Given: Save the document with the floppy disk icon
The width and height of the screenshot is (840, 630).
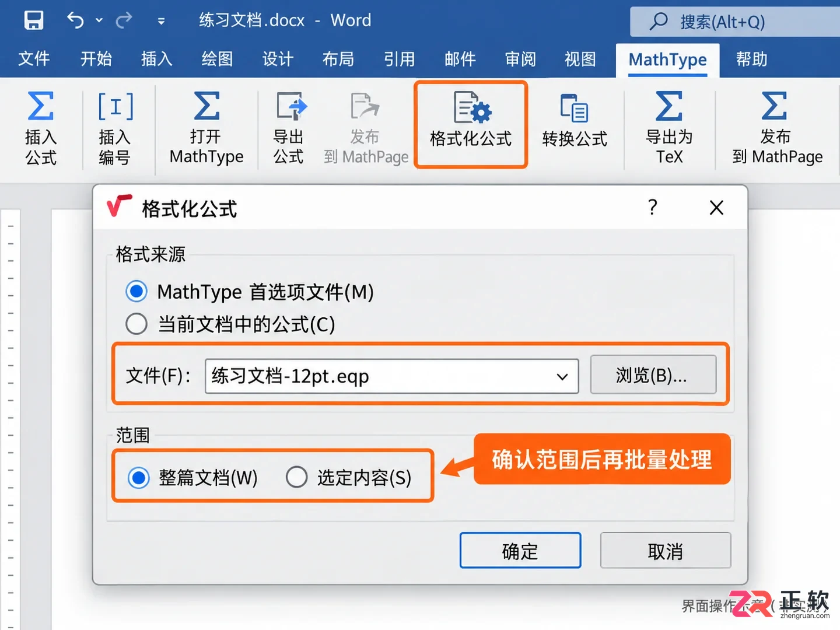Looking at the screenshot, I should 33,20.
